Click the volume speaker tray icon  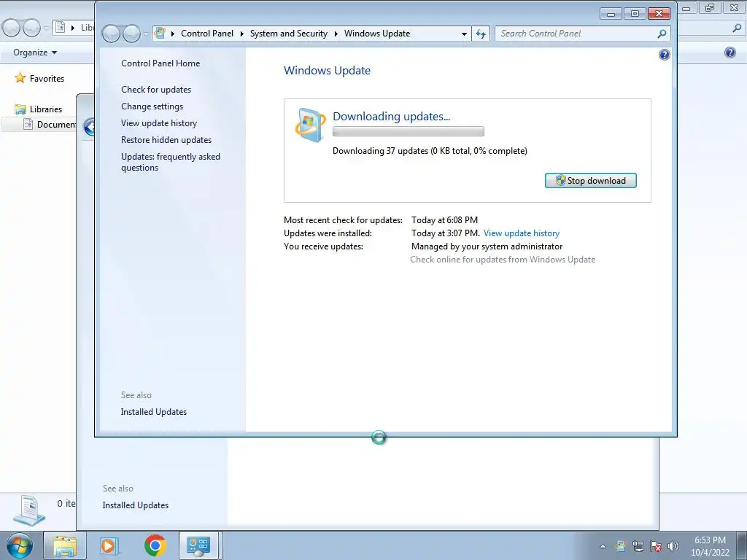[673, 546]
